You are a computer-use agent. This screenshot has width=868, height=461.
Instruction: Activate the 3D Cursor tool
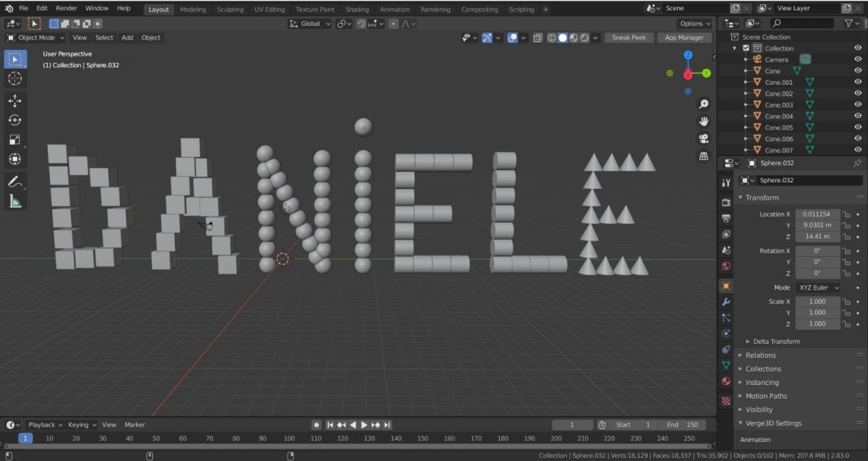[14, 78]
